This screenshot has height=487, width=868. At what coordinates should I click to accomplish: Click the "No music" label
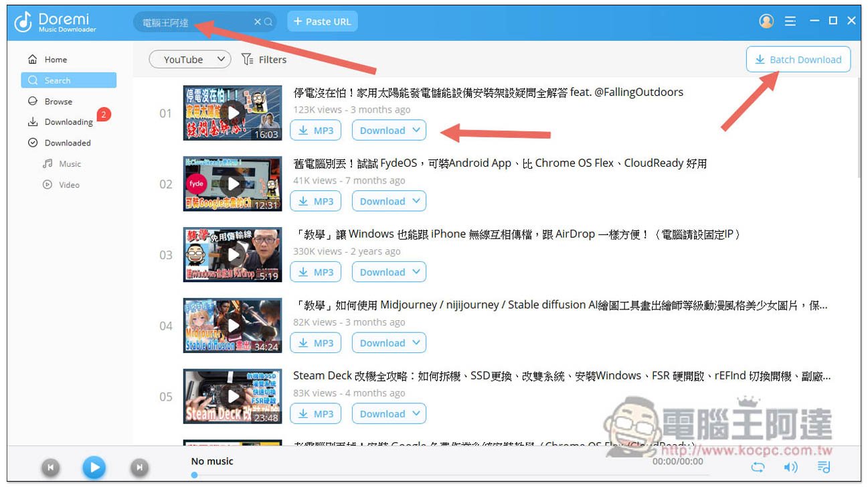point(212,461)
